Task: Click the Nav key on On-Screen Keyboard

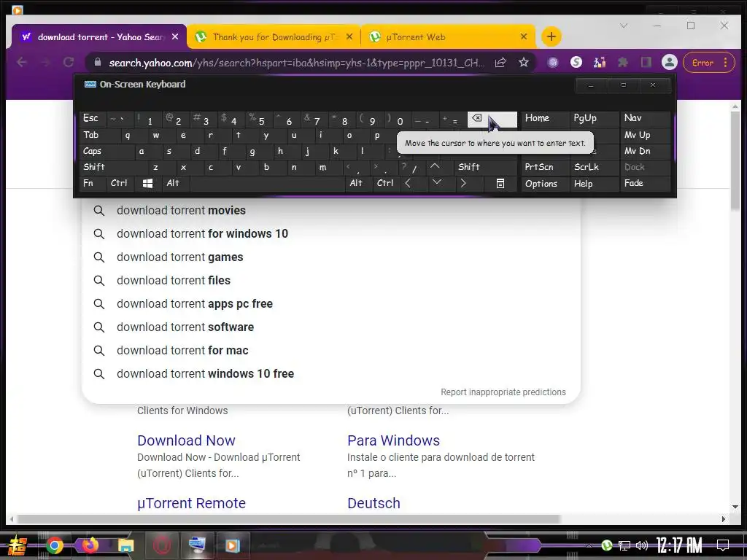Action: (645, 118)
